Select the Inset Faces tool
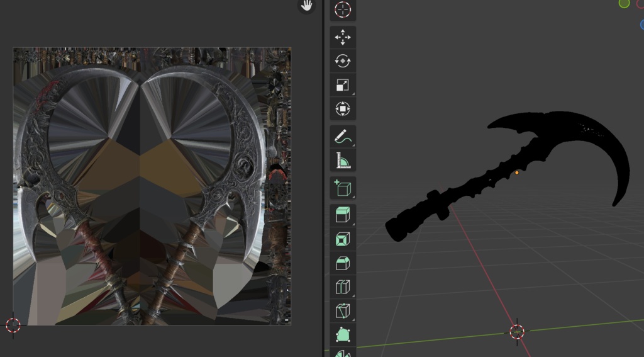This screenshot has width=644, height=357. click(343, 239)
